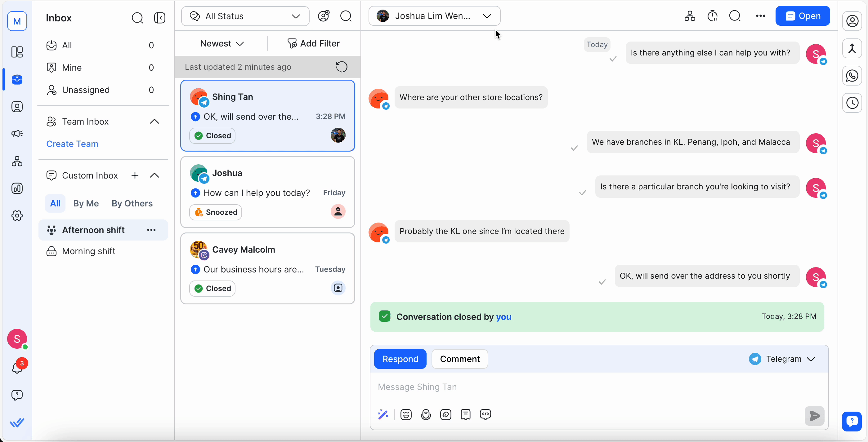Select the By Others tab
This screenshot has width=868, height=442.
coord(132,203)
